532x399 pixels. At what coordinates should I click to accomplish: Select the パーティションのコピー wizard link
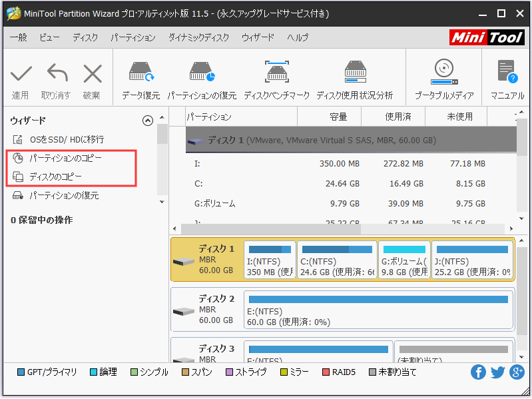pyautogui.click(x=65, y=158)
